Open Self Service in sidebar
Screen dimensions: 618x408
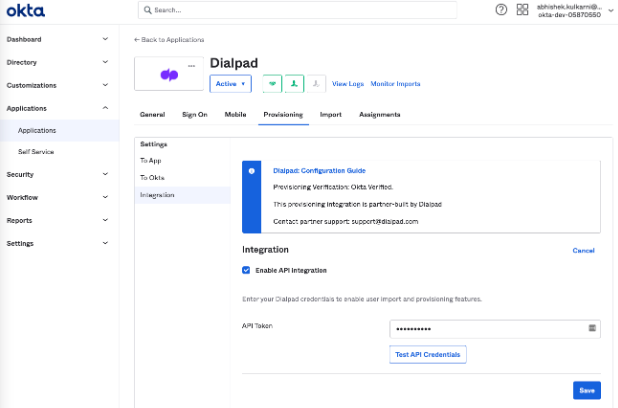pos(36,152)
